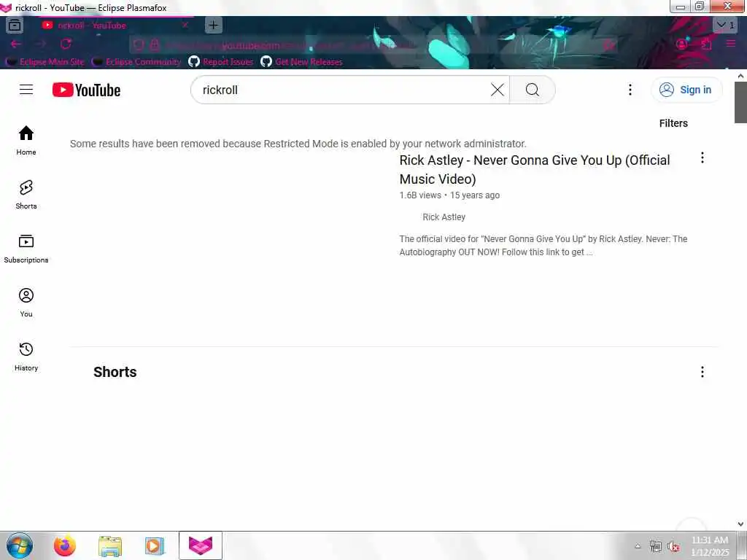
Task: Select Eclipse Plasmafox in the taskbar
Action: [201, 545]
